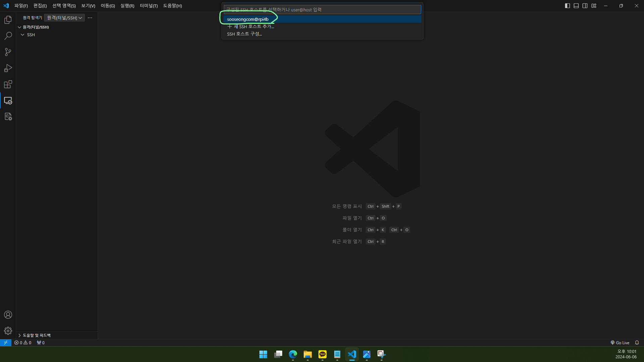Switch to VS Code taskbar icon
This screenshot has height=362, width=644.
(352, 354)
